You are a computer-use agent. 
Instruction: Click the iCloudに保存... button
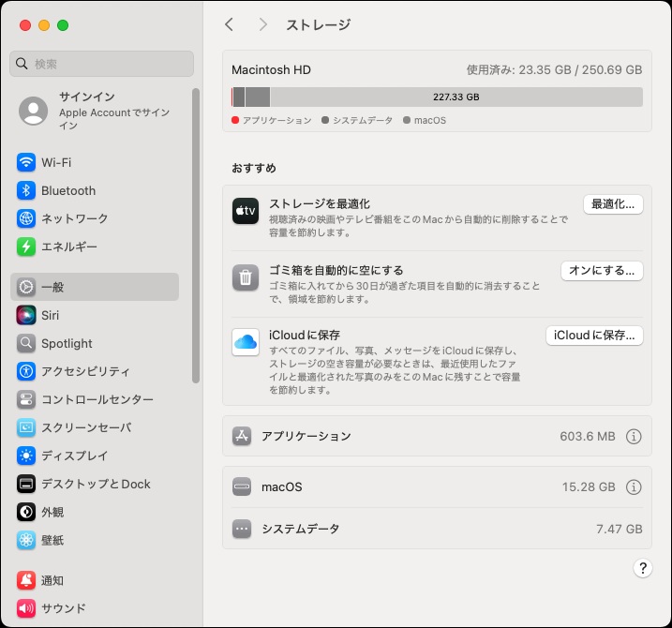[x=594, y=336]
